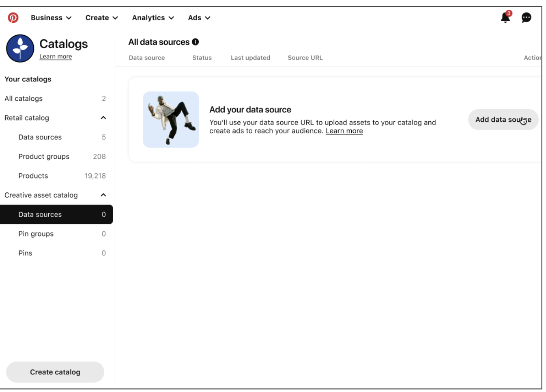
Task: Open the notifications bell icon
Action: coord(506,17)
